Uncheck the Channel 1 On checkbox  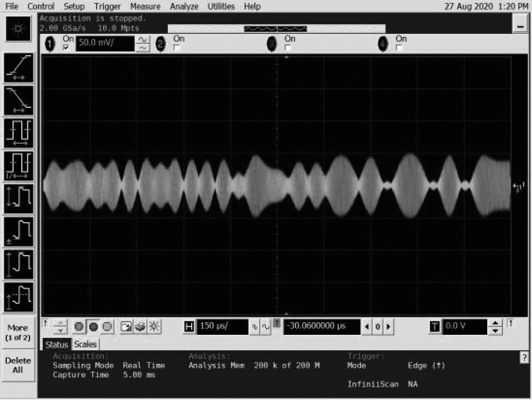[x=66, y=48]
